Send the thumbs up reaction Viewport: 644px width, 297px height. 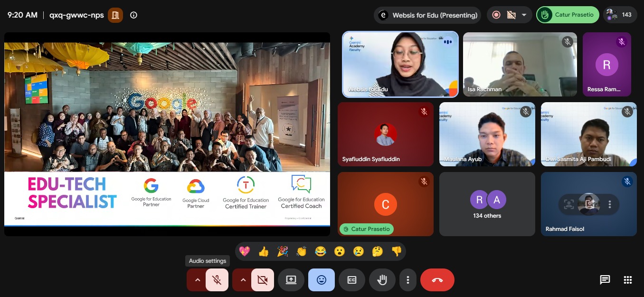264,251
